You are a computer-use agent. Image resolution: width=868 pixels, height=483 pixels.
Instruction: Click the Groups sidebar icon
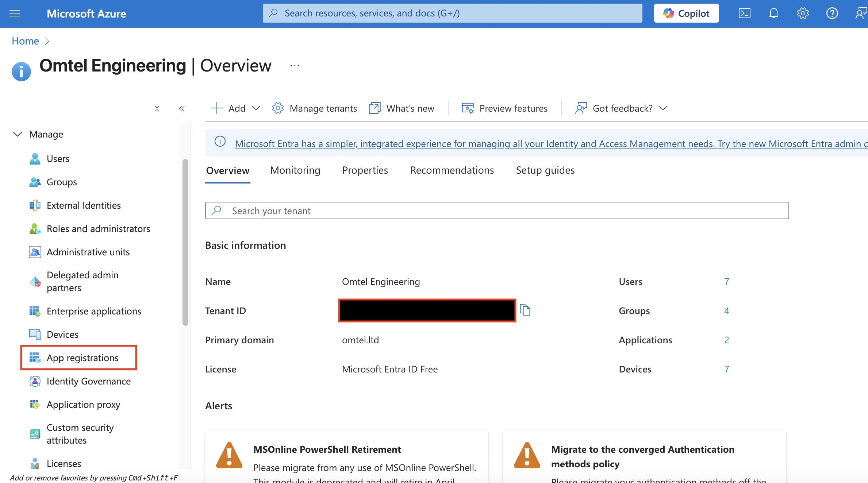[x=35, y=182]
